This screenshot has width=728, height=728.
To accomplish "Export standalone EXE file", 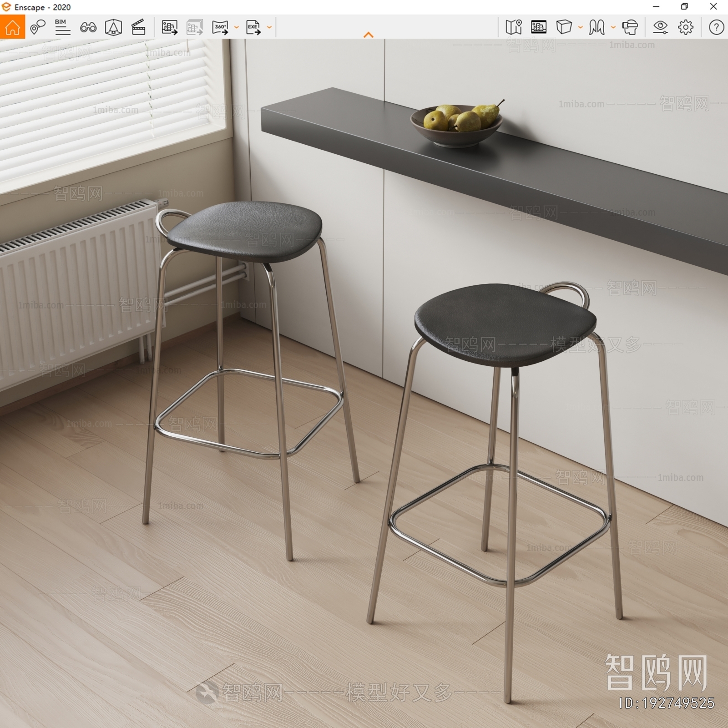I will [x=253, y=27].
